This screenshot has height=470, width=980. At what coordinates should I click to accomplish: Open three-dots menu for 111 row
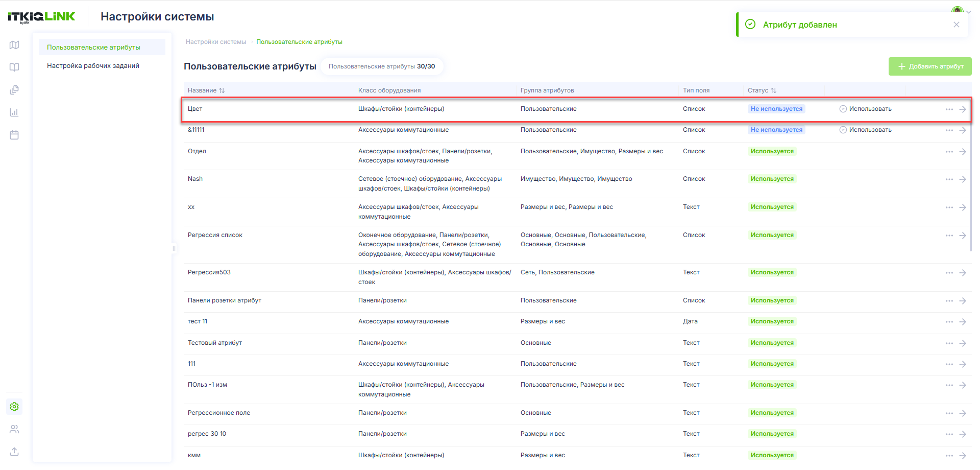949,364
